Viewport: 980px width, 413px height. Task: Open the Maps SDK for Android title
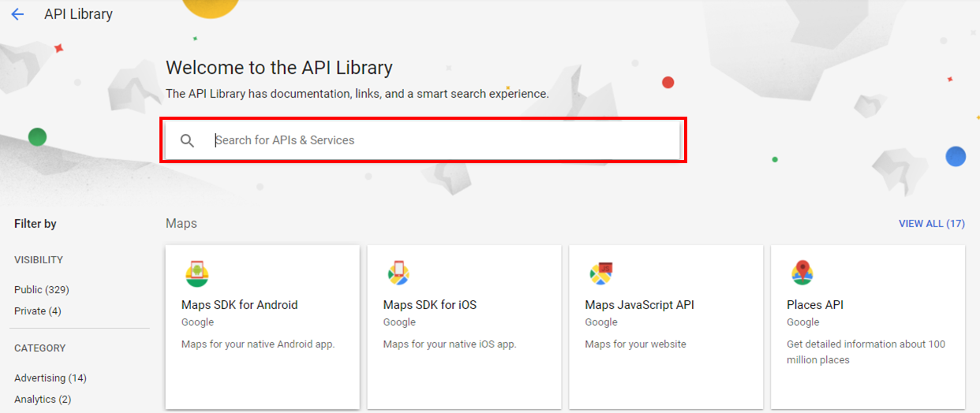point(239,305)
